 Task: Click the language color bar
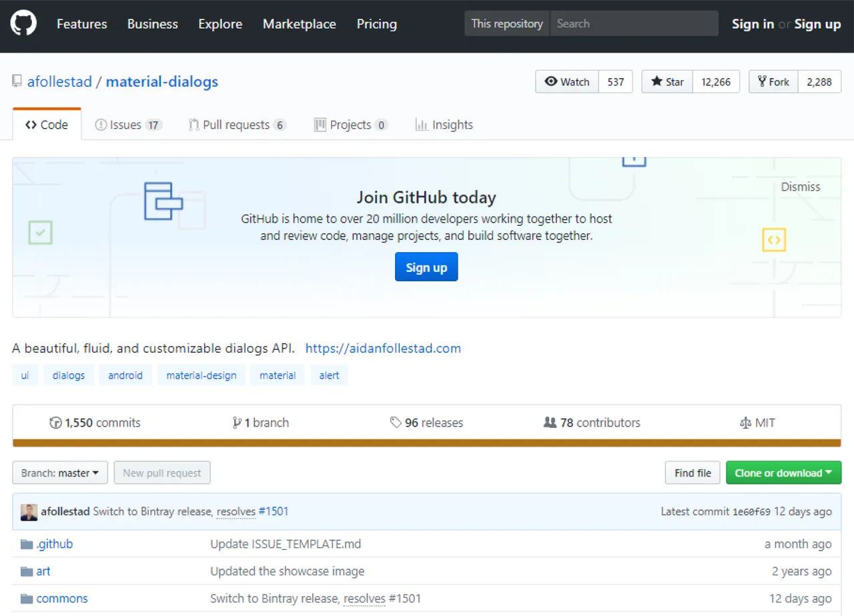[427, 443]
